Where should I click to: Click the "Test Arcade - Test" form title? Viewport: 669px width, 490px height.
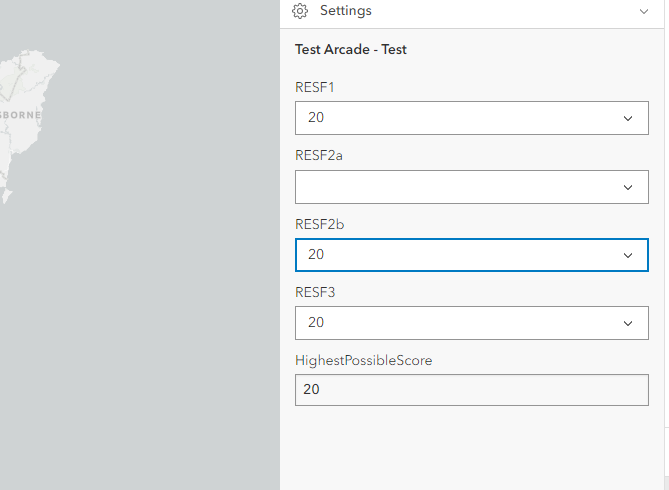(x=351, y=49)
